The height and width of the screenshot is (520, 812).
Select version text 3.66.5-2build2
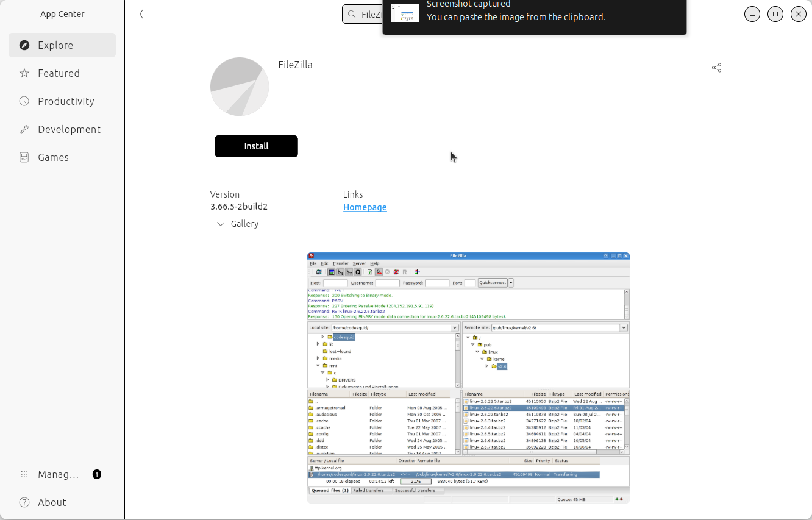[x=239, y=207]
